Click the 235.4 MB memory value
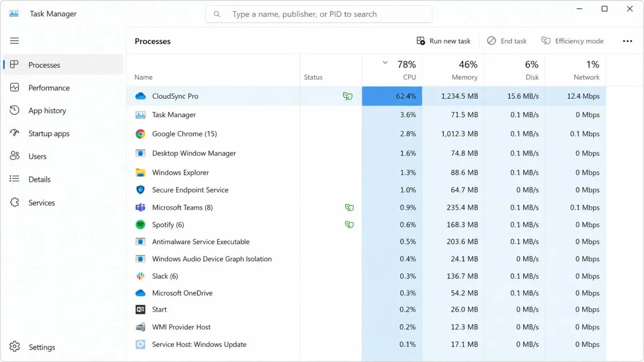This screenshot has height=362, width=644. pos(462,208)
